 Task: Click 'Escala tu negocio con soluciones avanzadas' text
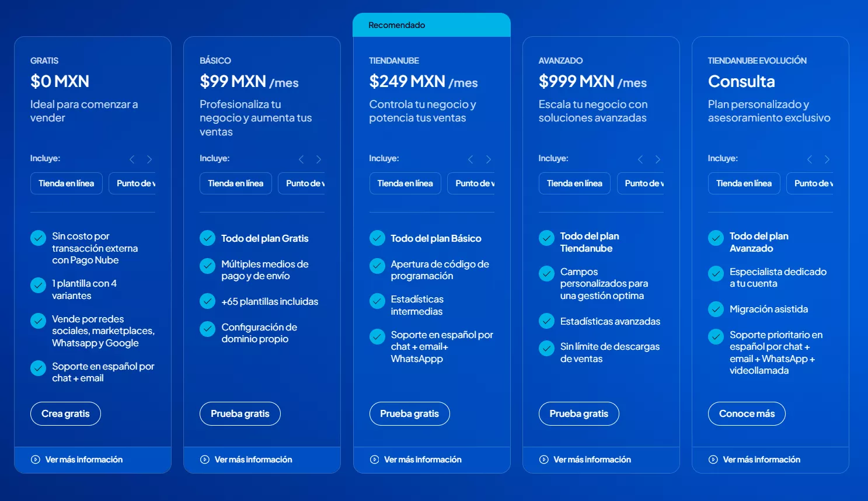(593, 111)
